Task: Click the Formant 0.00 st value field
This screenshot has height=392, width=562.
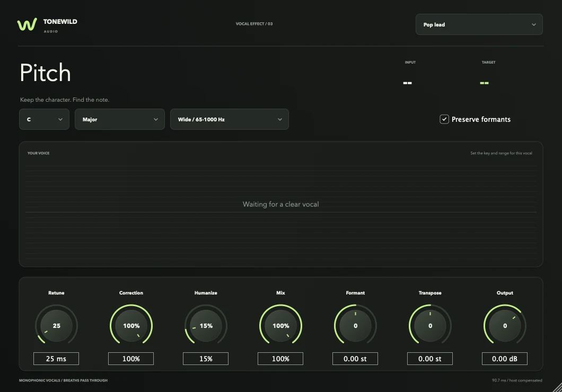Action: 355,359
